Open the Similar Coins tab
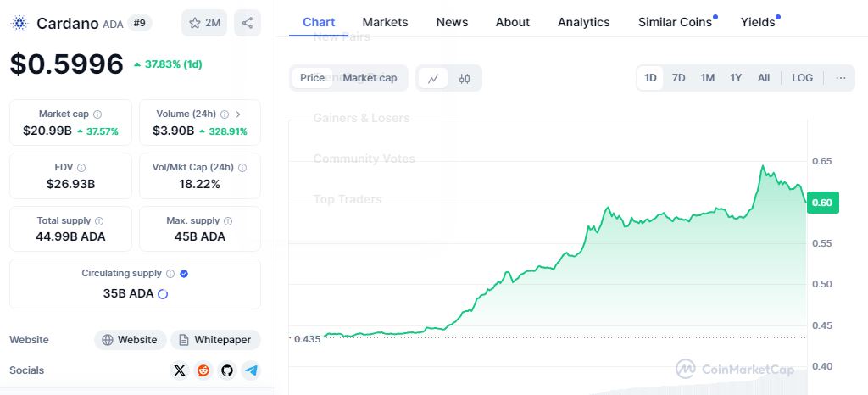This screenshot has height=395, width=868. click(676, 23)
